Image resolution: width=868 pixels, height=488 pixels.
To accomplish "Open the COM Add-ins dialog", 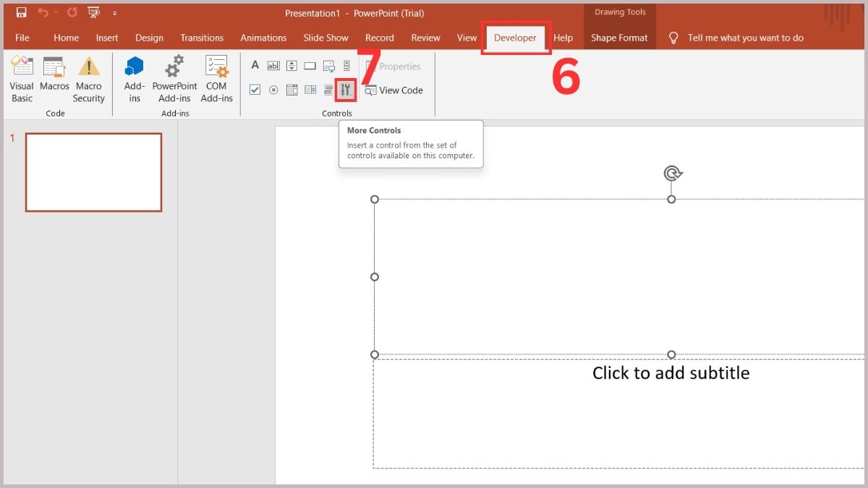I will tap(216, 80).
